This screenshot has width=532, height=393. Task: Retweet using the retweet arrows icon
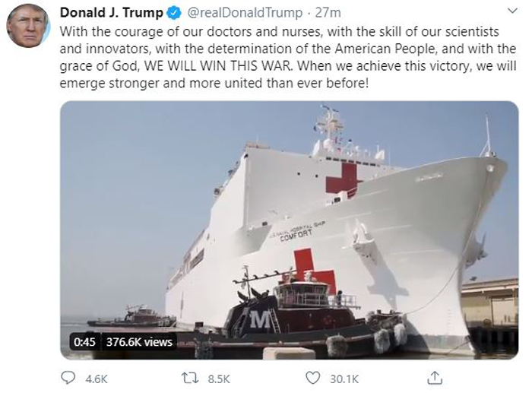pos(190,378)
